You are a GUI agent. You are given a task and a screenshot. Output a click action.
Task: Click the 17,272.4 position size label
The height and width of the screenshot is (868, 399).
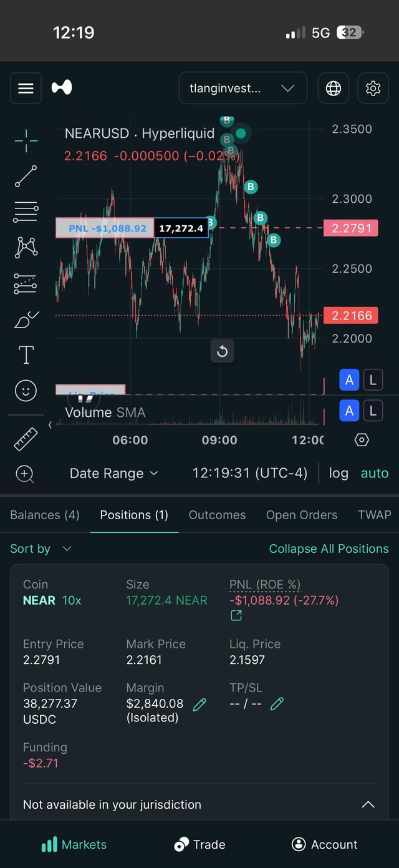[x=181, y=228]
